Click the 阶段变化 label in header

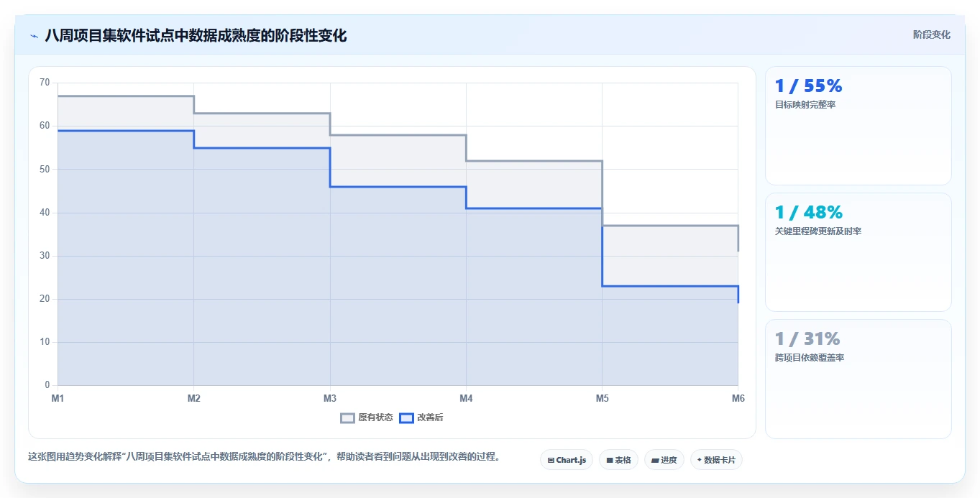tap(932, 34)
